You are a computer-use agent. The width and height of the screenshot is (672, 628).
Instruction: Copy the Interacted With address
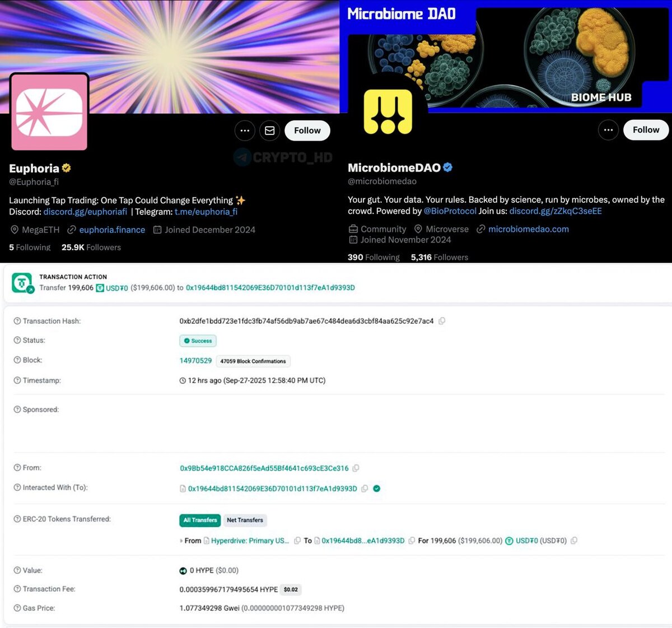(365, 489)
